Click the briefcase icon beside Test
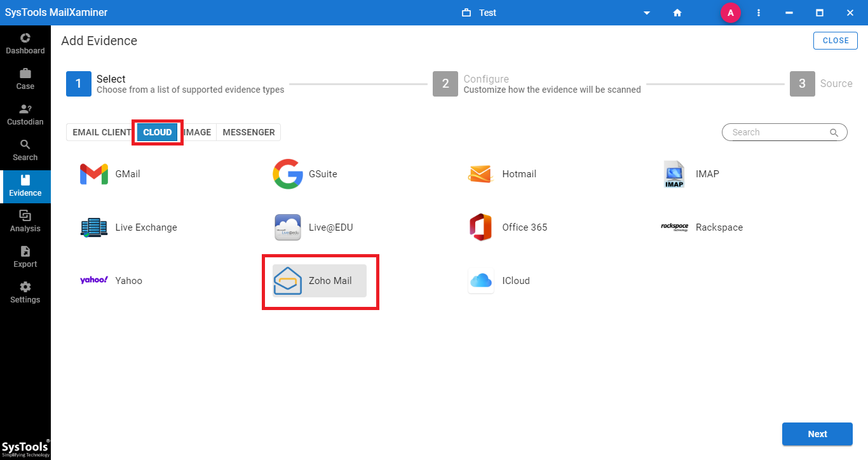Viewport: 868px width, 460px height. point(466,13)
